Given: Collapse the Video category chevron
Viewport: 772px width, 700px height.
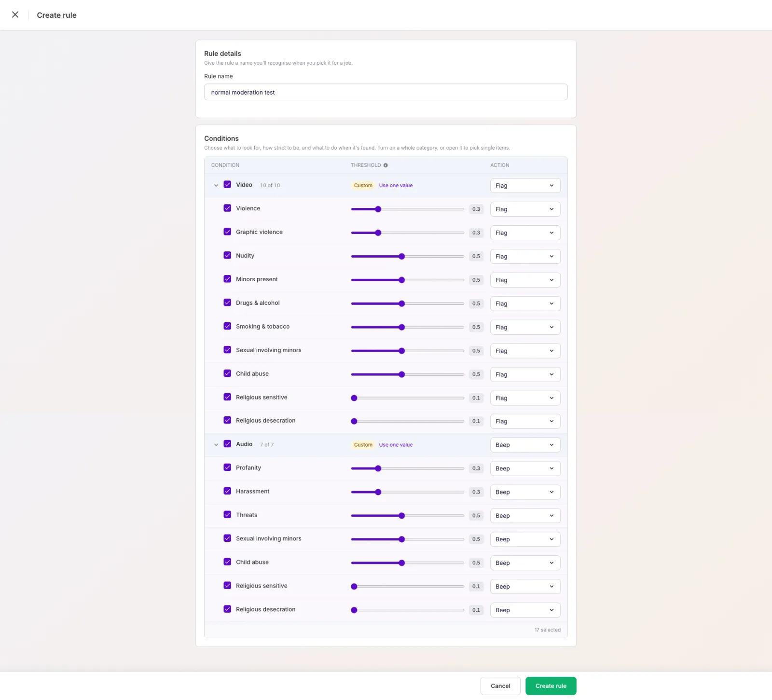Looking at the screenshot, I should (x=216, y=185).
